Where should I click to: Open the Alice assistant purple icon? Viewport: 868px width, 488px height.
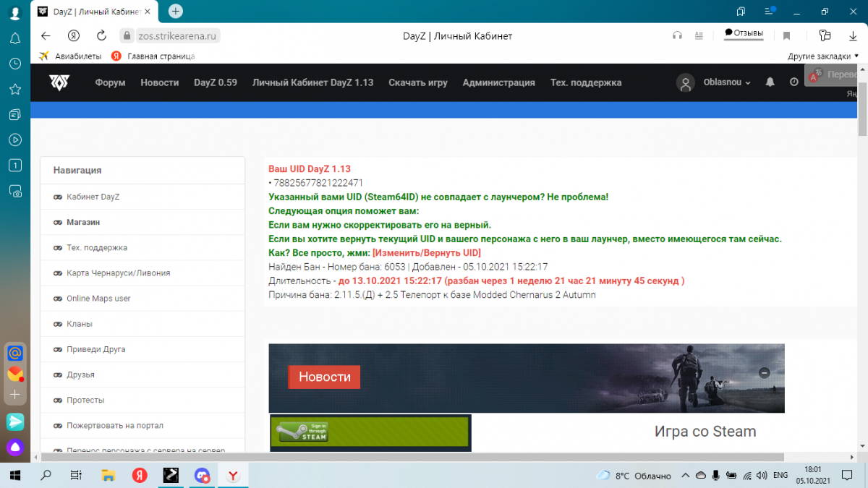(15, 446)
